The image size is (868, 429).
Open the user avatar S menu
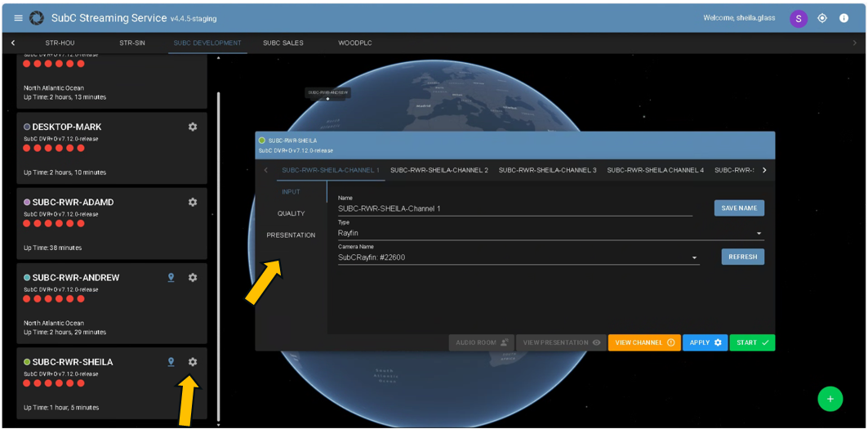[x=798, y=18]
